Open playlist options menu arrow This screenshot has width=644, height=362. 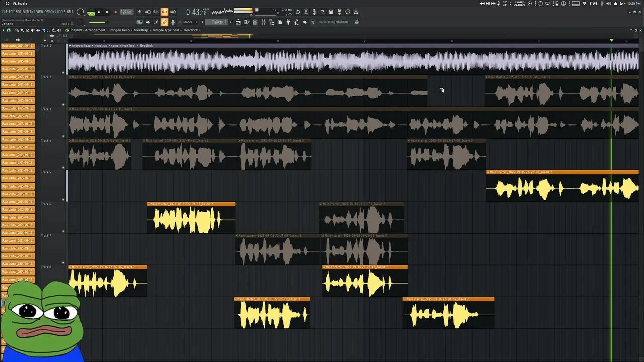[4, 30]
